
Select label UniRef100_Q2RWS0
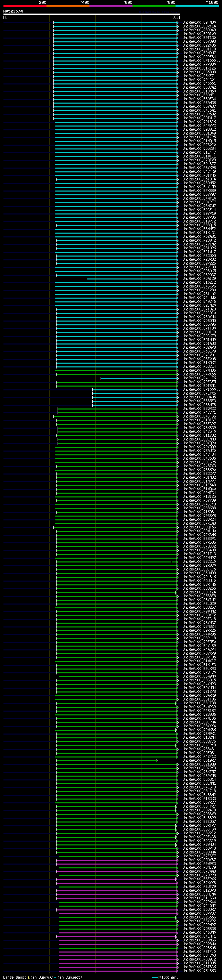(x=199, y=565)
